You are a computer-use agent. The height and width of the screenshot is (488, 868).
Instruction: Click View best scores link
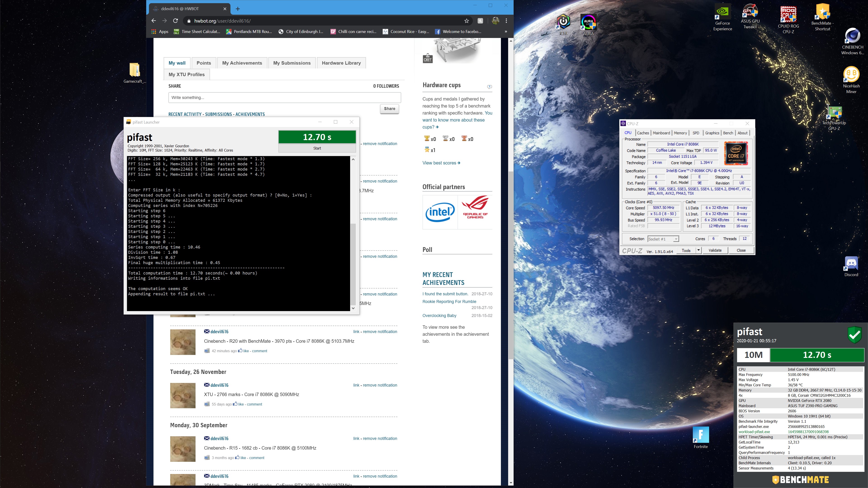coord(441,163)
